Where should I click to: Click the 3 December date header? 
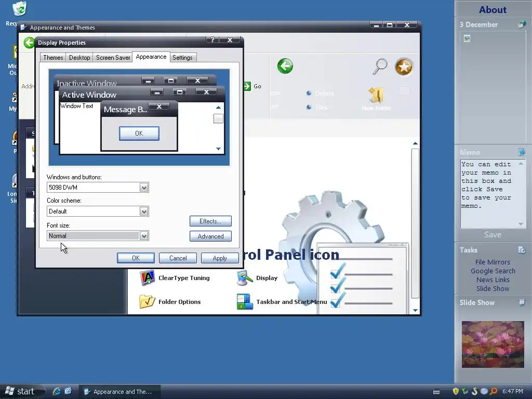click(478, 24)
